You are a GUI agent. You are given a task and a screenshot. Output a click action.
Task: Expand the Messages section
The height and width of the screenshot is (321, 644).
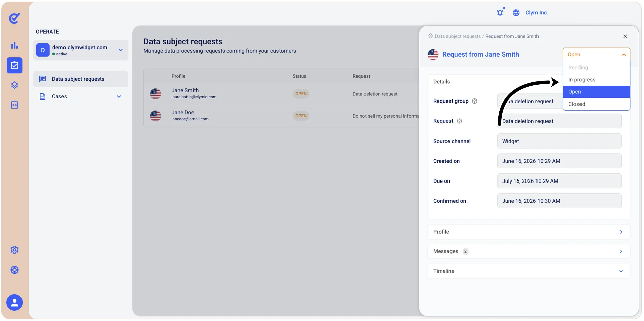[x=528, y=251]
